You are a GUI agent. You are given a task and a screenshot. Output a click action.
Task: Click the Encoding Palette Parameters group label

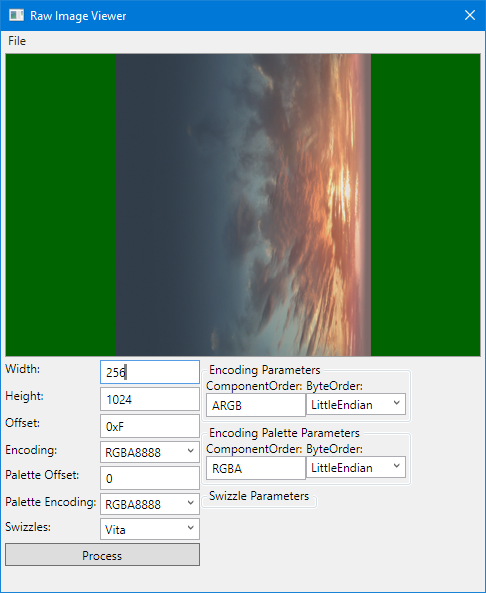(284, 433)
